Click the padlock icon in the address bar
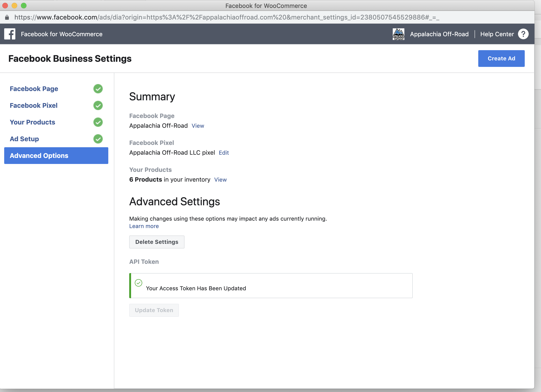 point(7,17)
